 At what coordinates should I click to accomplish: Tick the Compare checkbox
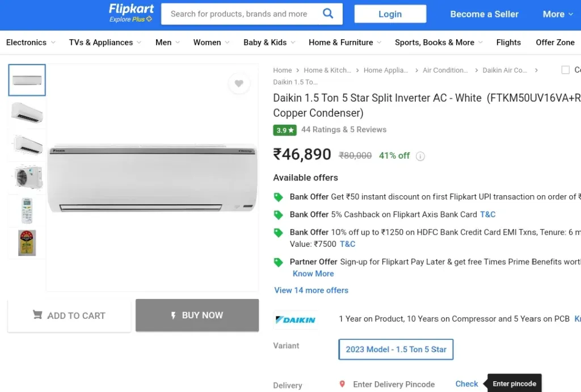(566, 70)
